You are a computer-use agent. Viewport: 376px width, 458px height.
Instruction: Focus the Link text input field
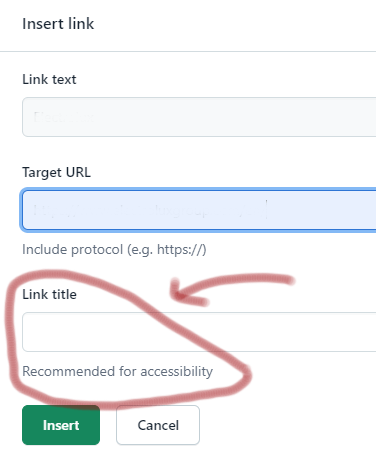pyautogui.click(x=199, y=117)
